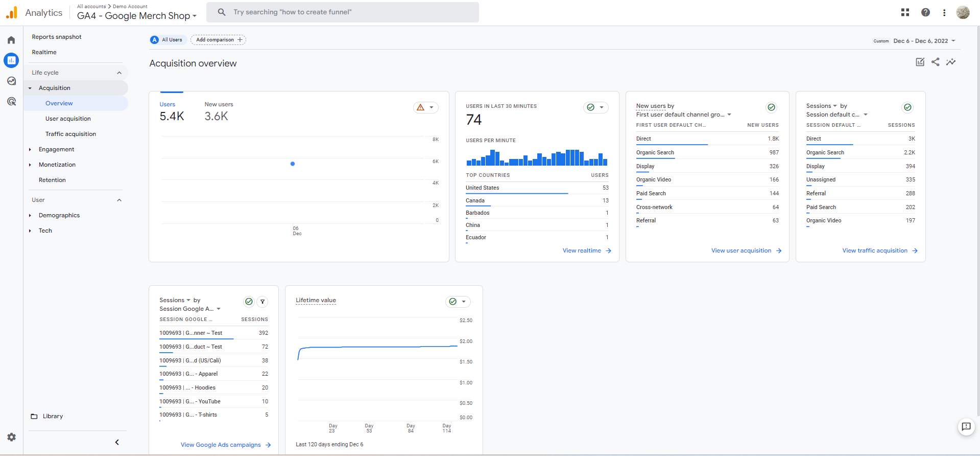Screen dimensions: 980x456
Task: Click the Lifetime value line chart
Action: (378, 348)
